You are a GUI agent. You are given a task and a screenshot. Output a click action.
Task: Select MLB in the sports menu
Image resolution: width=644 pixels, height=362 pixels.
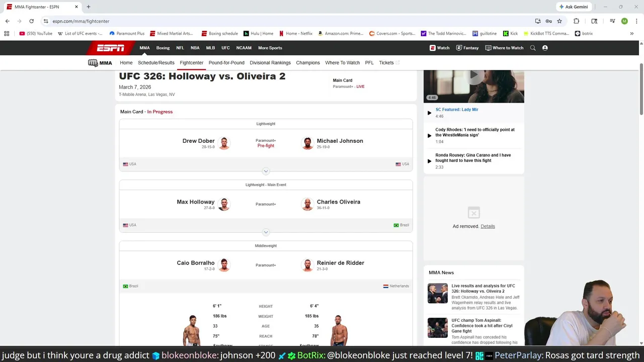click(210, 48)
